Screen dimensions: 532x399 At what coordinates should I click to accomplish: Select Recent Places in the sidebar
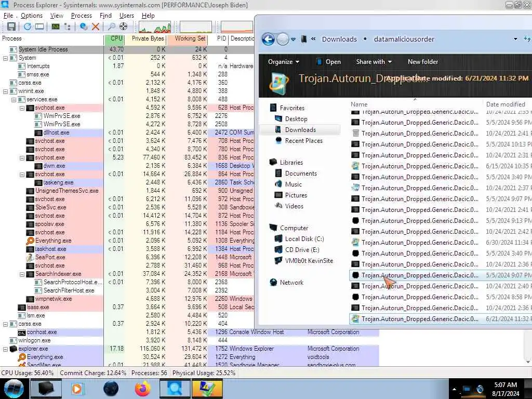pyautogui.click(x=303, y=141)
